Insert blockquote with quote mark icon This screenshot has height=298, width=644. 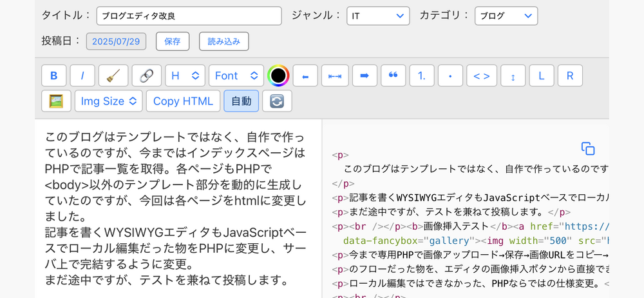[393, 75]
